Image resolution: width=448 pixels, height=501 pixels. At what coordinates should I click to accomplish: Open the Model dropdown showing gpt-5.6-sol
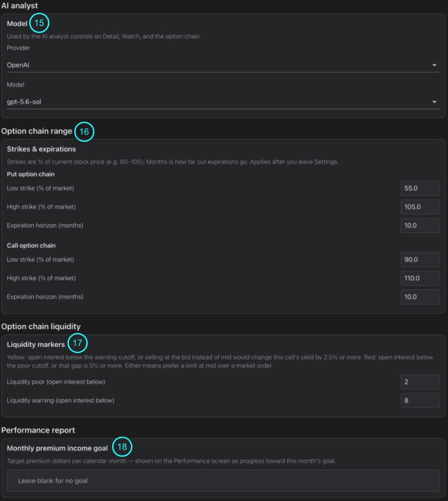223,102
